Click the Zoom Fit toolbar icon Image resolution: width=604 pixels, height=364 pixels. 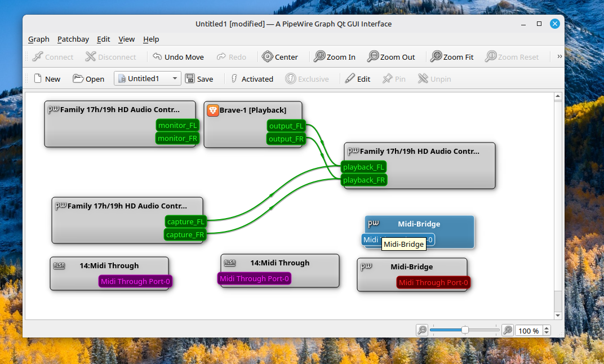[436, 56]
